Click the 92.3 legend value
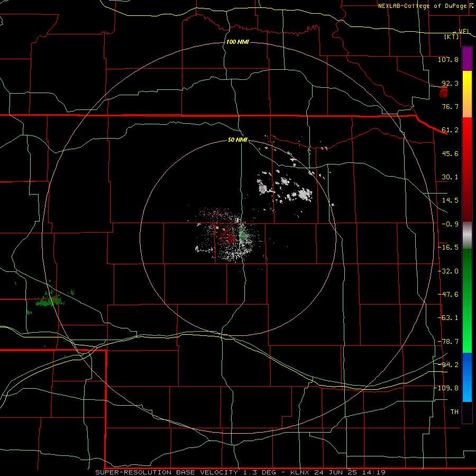 coord(450,83)
